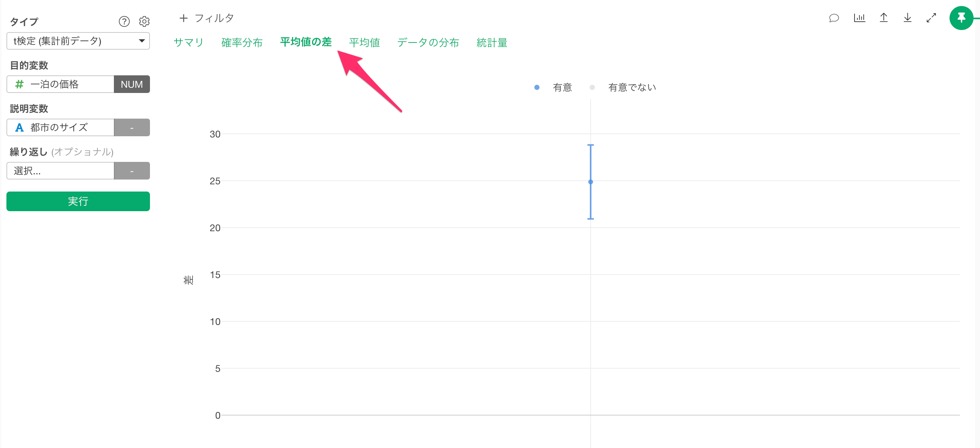Viewport: 980px width, 448px height.
Task: Open the 都市のサイズ explanatory variable selector
Action: point(61,127)
